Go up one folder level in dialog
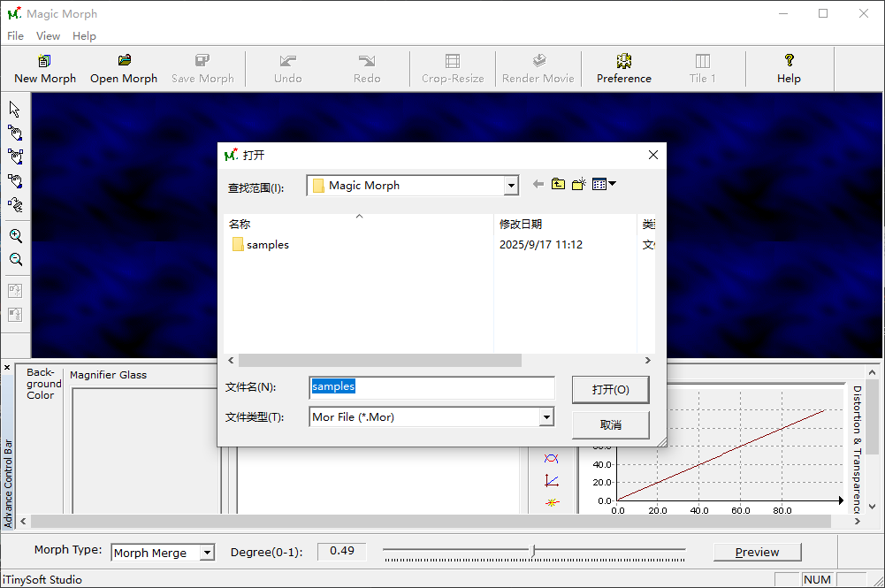The height and width of the screenshot is (588, 885). [x=558, y=184]
